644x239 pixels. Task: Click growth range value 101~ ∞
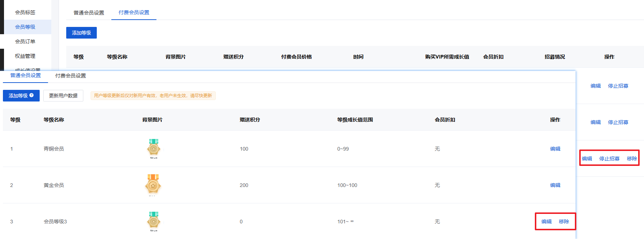tap(345, 222)
